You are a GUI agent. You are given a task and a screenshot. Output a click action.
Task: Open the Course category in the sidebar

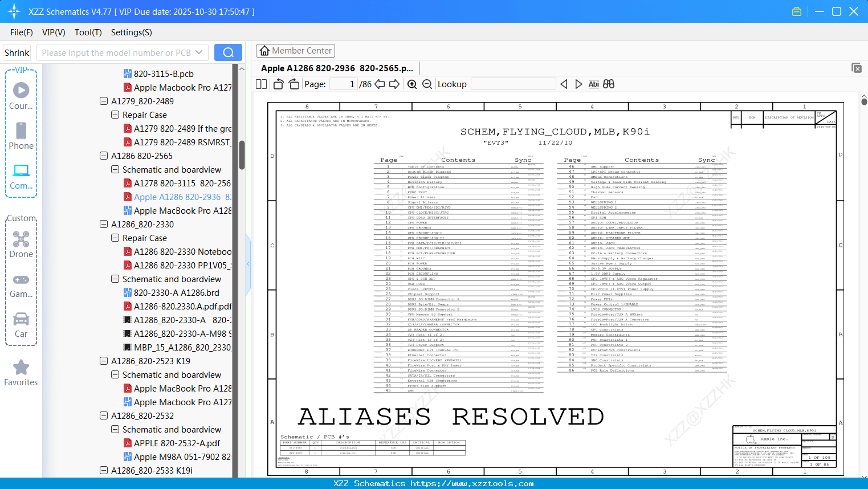coord(21,96)
